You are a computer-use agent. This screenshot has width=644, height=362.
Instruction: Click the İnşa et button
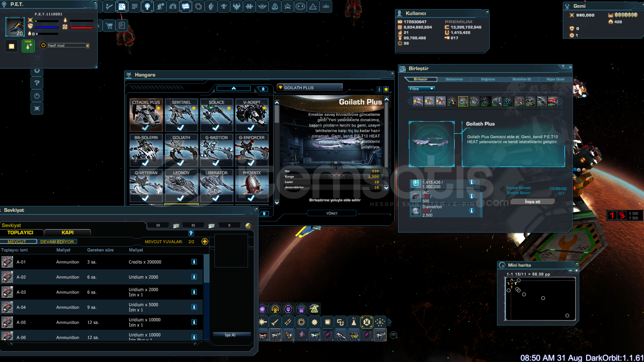pos(533,202)
